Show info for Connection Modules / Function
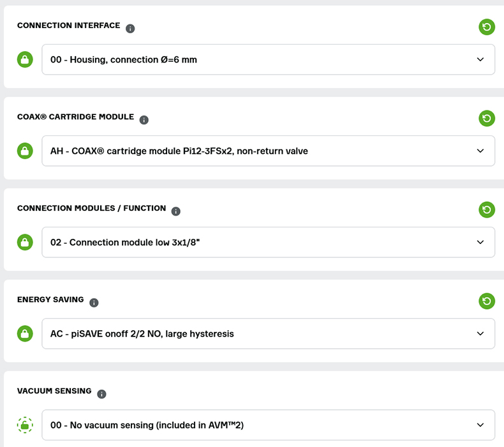This screenshot has height=447, width=504. tap(176, 211)
